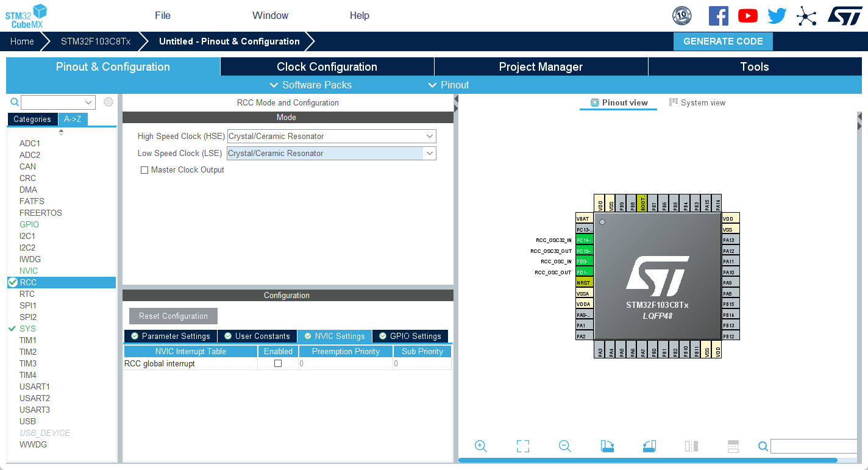Select pin PD0 RCC_OSC_IN on chip

click(585, 262)
